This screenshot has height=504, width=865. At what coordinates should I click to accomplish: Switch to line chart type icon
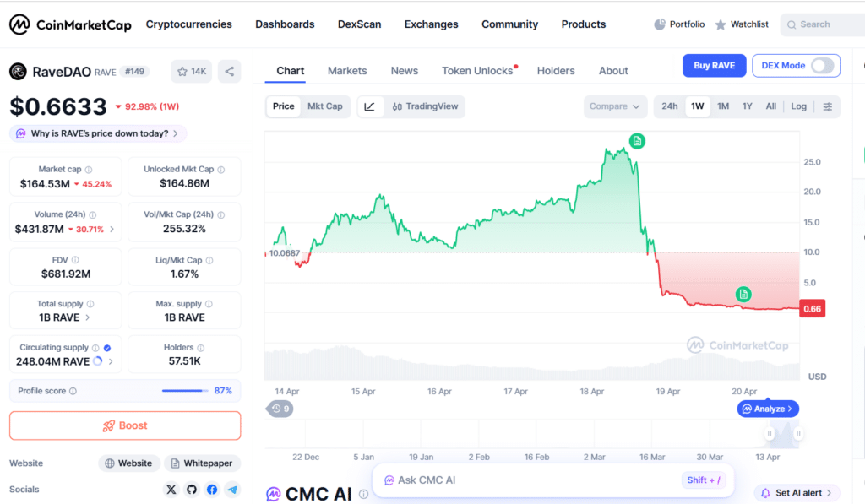click(370, 106)
